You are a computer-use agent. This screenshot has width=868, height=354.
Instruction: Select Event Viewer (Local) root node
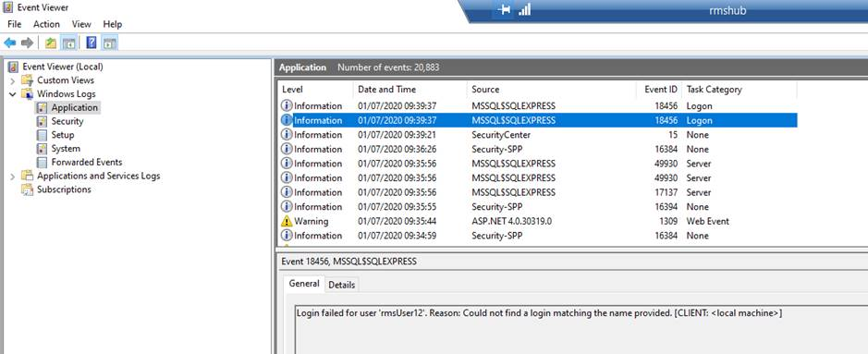coord(63,67)
